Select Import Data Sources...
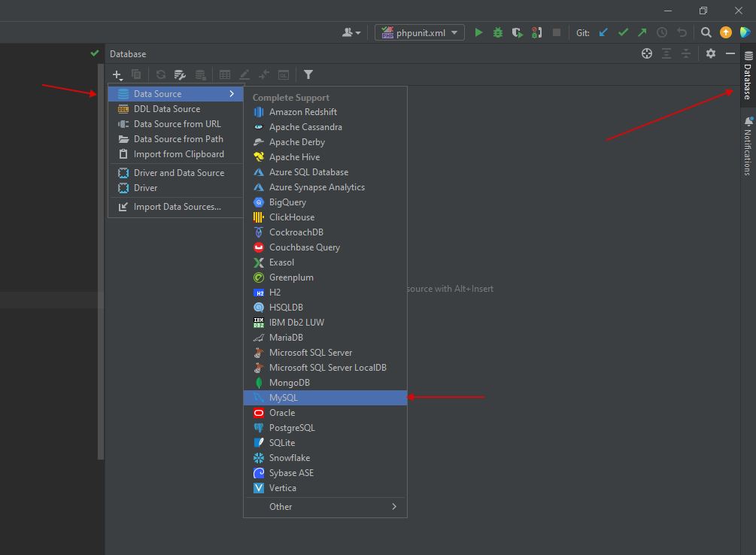This screenshot has width=756, height=555. pyautogui.click(x=176, y=206)
